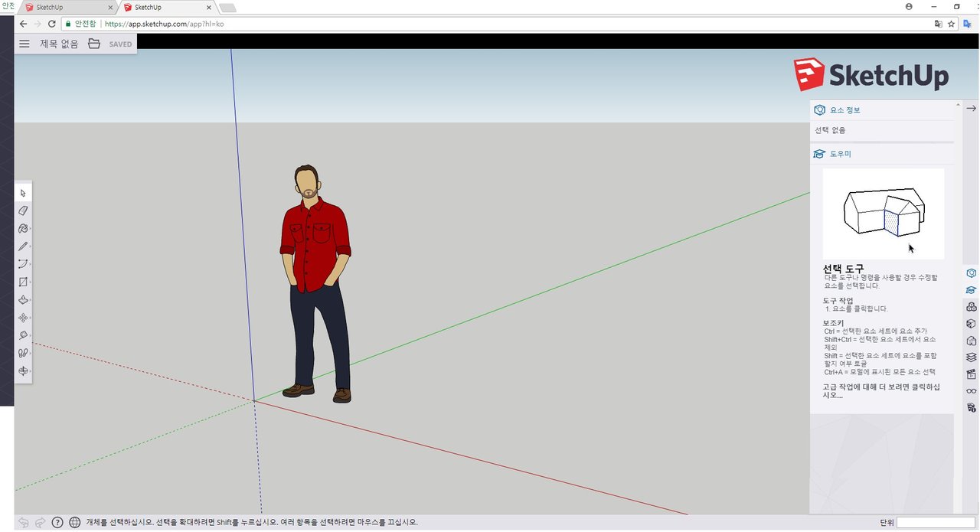The image size is (980, 532).
Task: Open the help question mark button
Action: pos(57,521)
